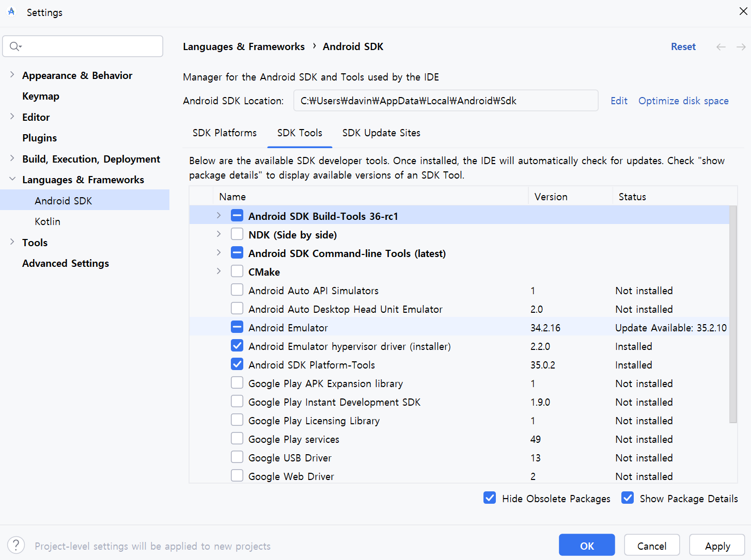Screen dimensions: 751x560
Task: Click the Optimize disk space link
Action: point(683,101)
